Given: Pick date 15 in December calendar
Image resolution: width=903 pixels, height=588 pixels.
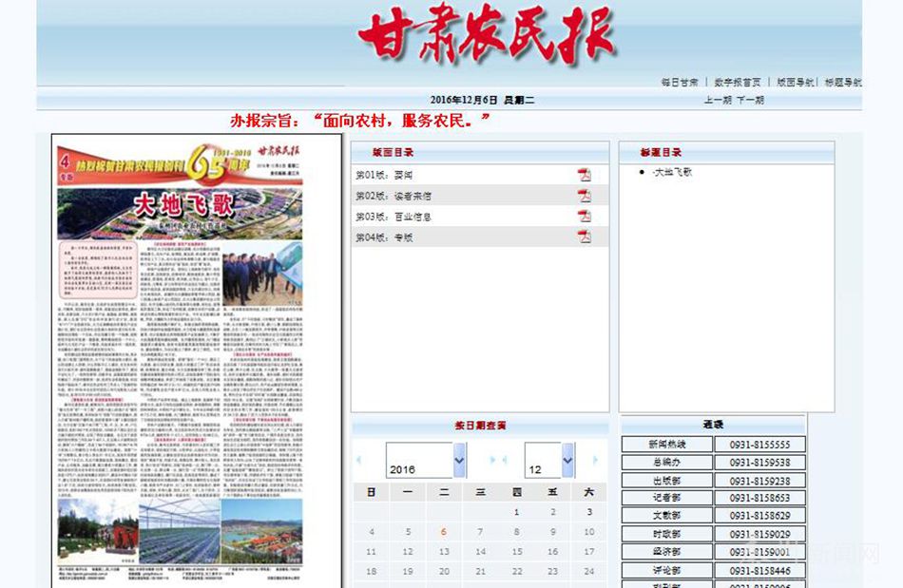Looking at the screenshot, I should [x=517, y=551].
